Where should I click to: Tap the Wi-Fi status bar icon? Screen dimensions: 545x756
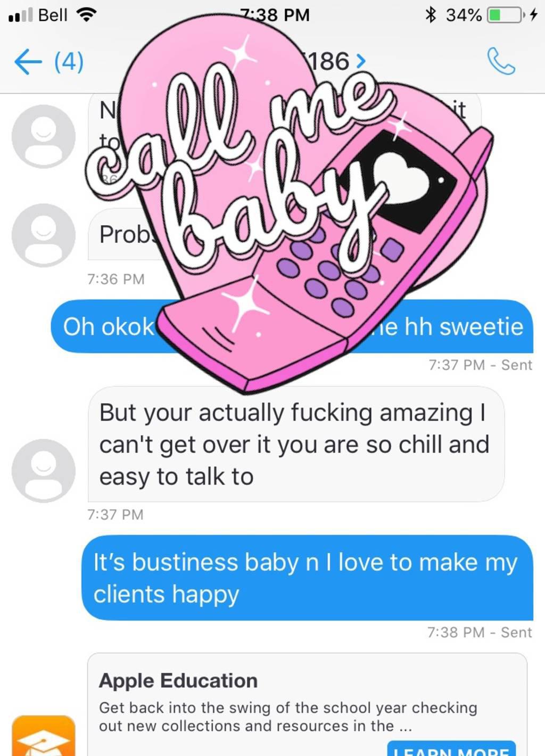pos(86,14)
